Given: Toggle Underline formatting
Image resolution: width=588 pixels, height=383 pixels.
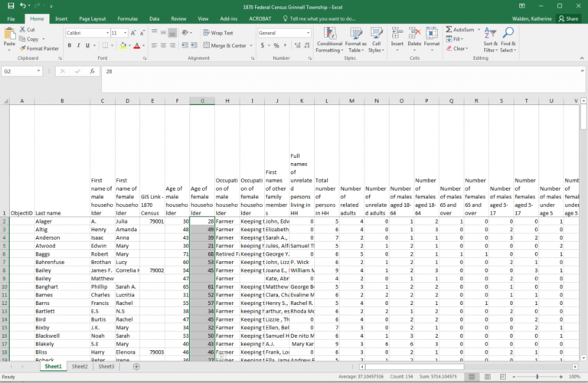Looking at the screenshot, I should (x=87, y=45).
